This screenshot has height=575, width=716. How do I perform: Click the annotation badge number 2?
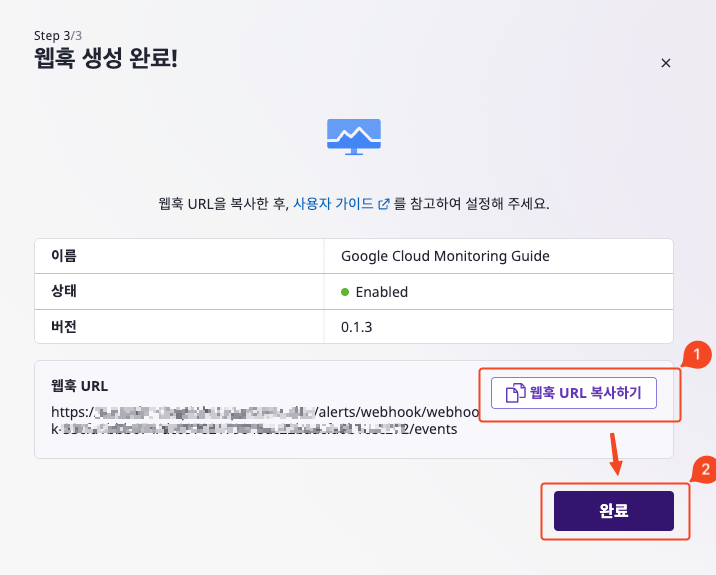[x=705, y=469]
